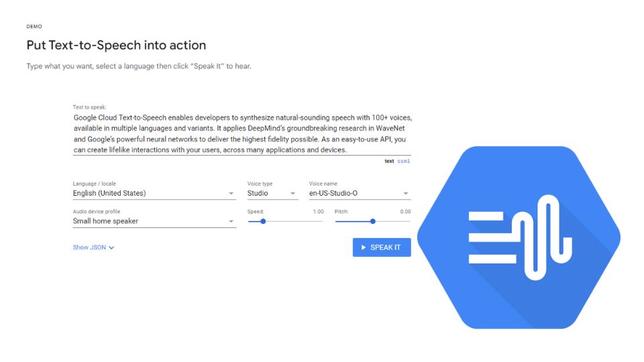Click the play triangle icon in Speak It

tap(364, 247)
